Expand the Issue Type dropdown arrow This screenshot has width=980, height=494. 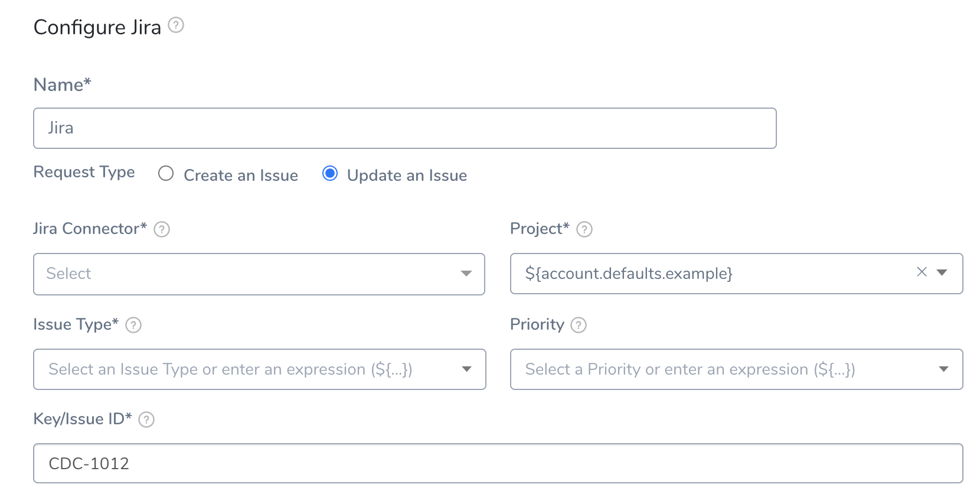click(x=466, y=369)
